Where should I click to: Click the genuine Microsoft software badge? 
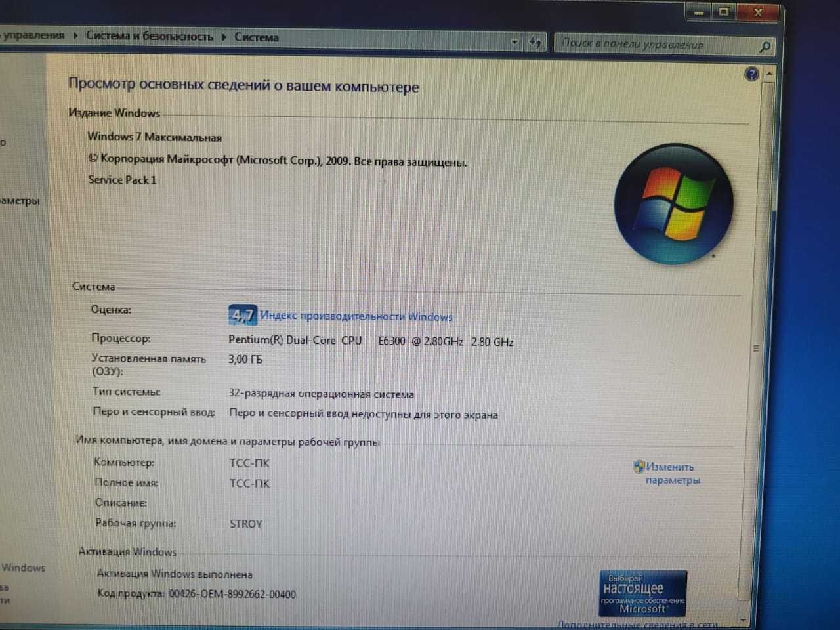[643, 593]
